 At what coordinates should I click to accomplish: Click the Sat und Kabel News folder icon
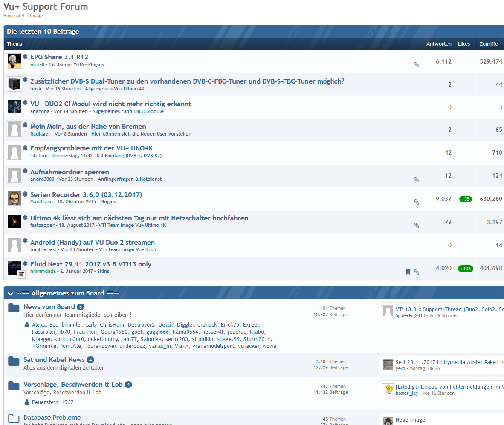point(14,361)
